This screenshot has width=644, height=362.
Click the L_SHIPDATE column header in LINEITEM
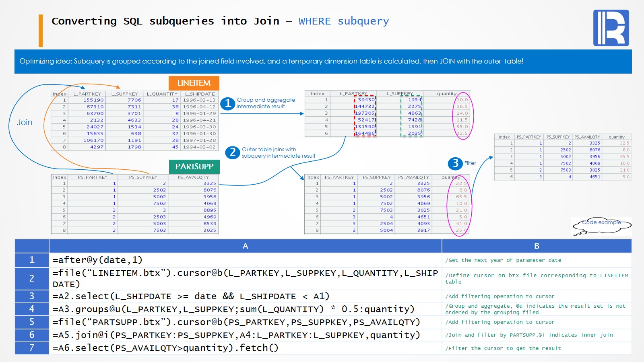click(x=200, y=94)
